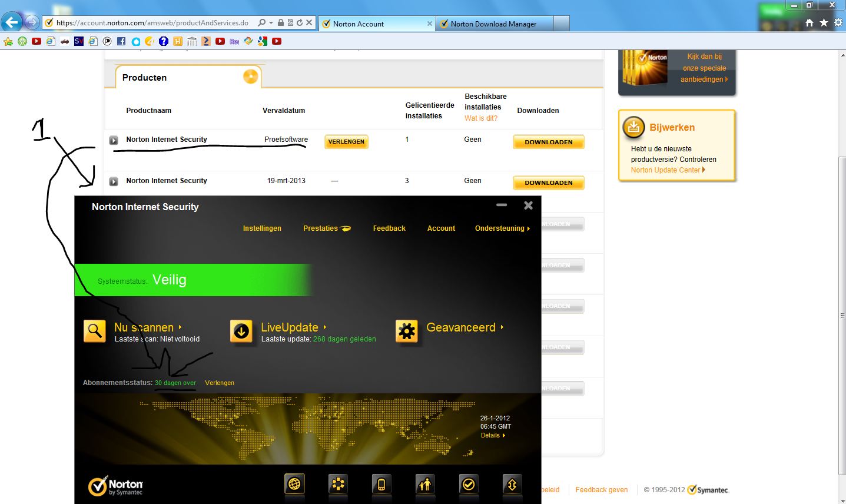This screenshot has height=504, width=846.
Task: Open browser Favorites star icon
Action: 824,22
